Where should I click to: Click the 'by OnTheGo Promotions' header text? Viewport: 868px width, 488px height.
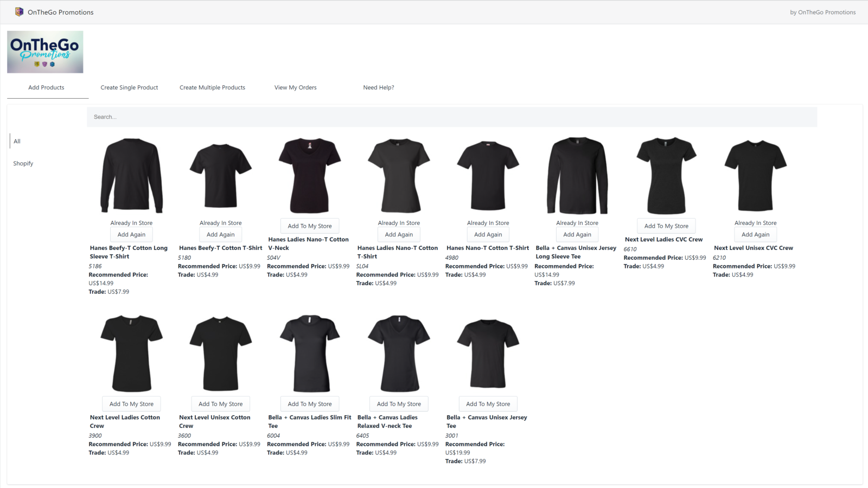pos(822,12)
